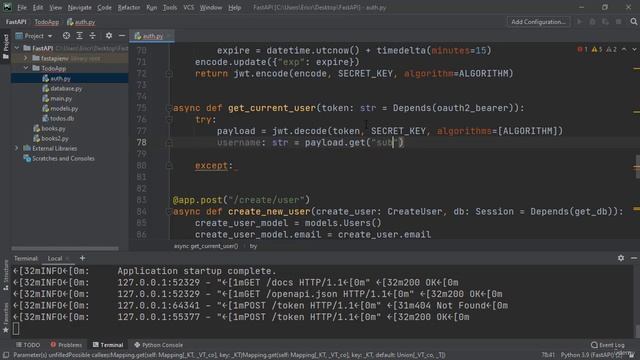Click the Expand All icon in Project panel

pos(79,36)
